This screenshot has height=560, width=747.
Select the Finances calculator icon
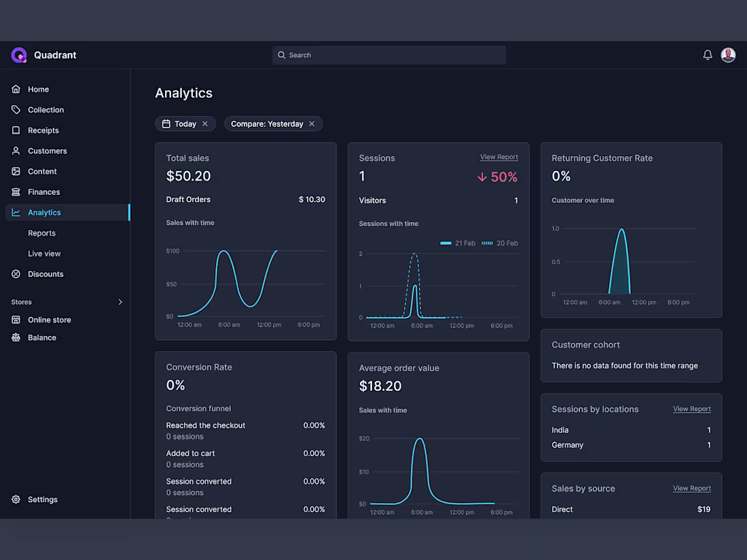tap(16, 191)
